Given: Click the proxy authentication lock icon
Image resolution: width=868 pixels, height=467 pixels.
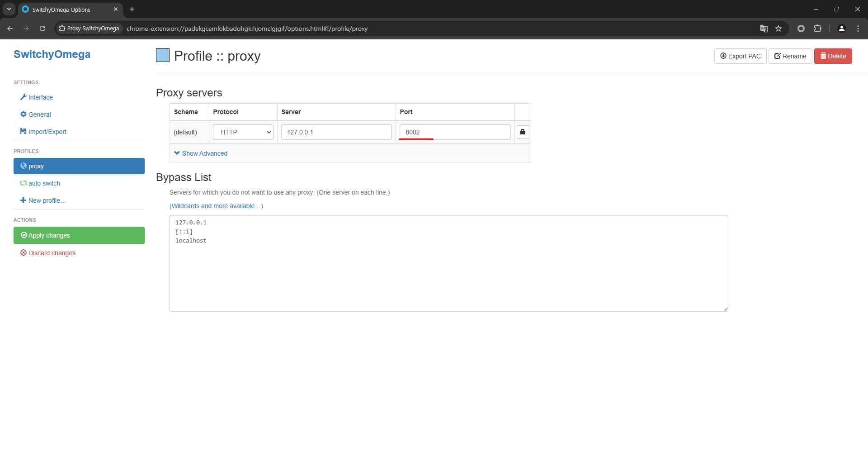Looking at the screenshot, I should coord(523,132).
